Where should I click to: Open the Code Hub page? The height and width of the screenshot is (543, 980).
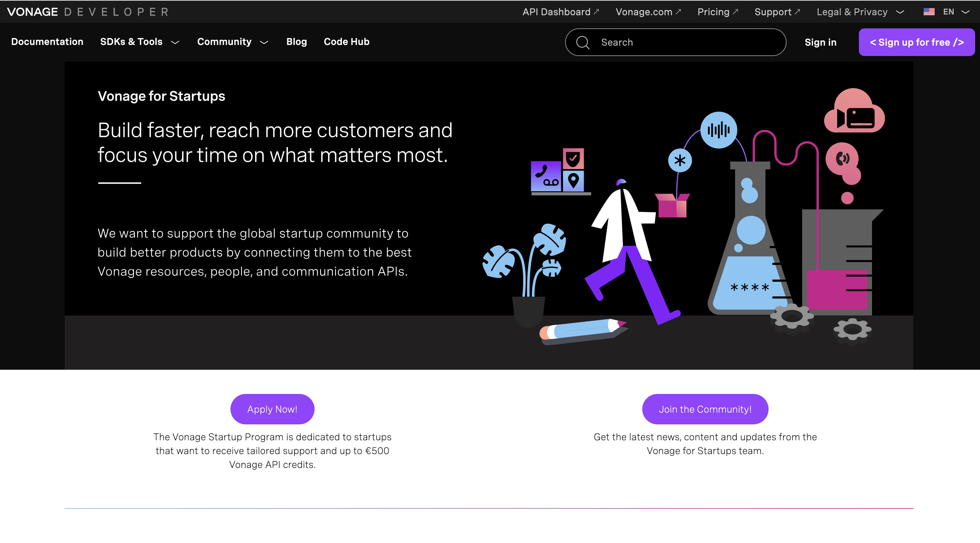point(346,42)
